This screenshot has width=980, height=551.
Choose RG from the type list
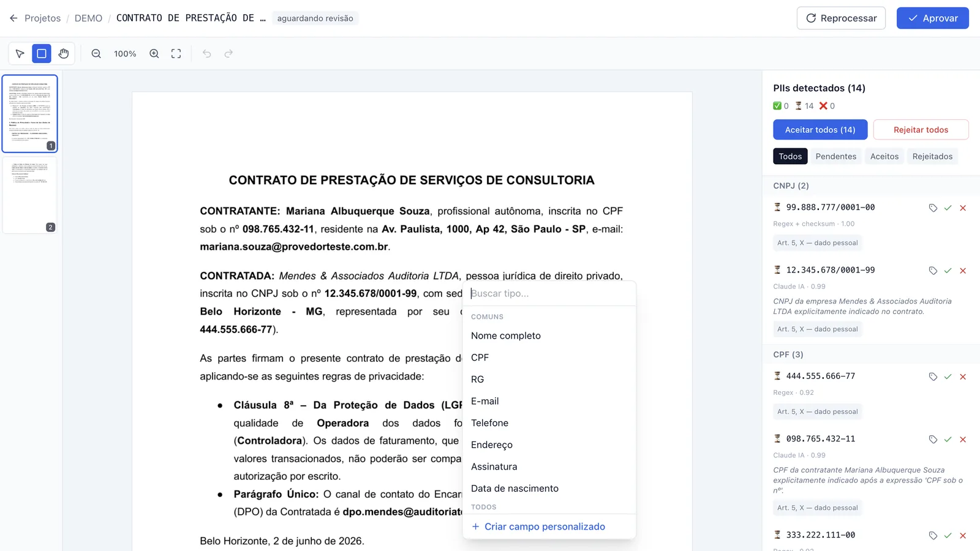pos(549,380)
